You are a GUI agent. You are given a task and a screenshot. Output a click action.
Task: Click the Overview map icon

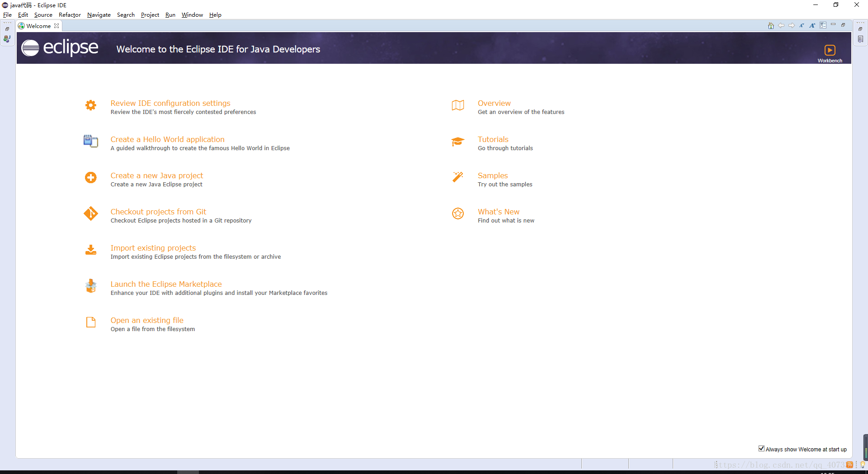pyautogui.click(x=458, y=105)
